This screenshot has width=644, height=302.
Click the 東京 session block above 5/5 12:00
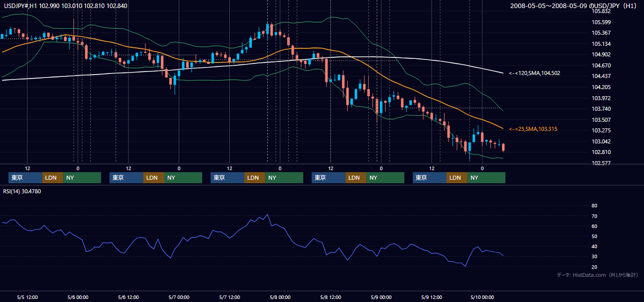25,178
